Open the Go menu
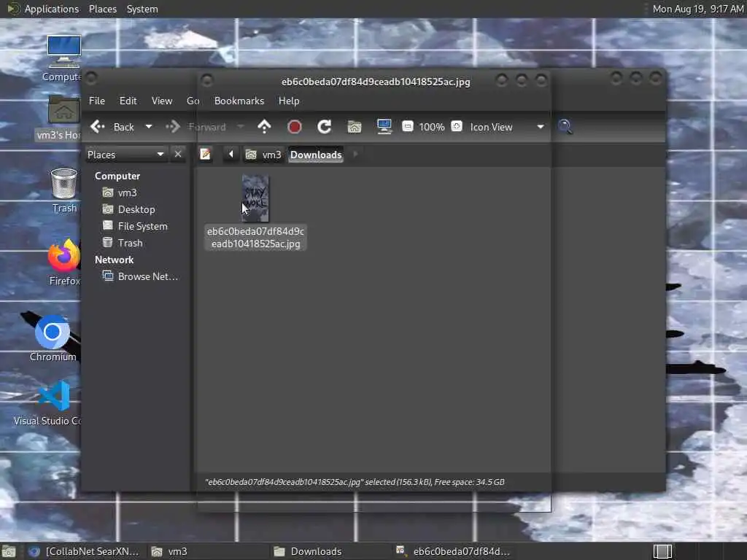The height and width of the screenshot is (560, 747). [x=193, y=101]
